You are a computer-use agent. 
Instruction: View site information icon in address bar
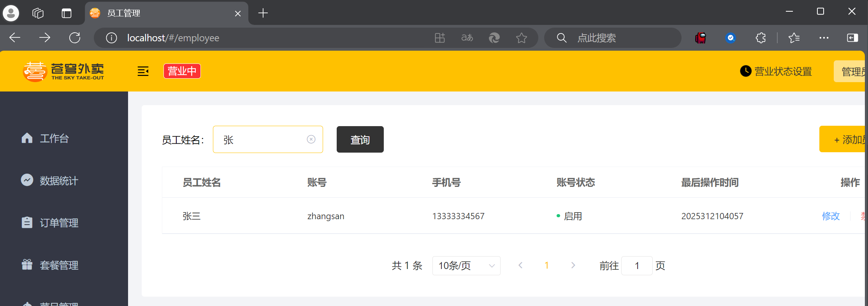point(111,38)
